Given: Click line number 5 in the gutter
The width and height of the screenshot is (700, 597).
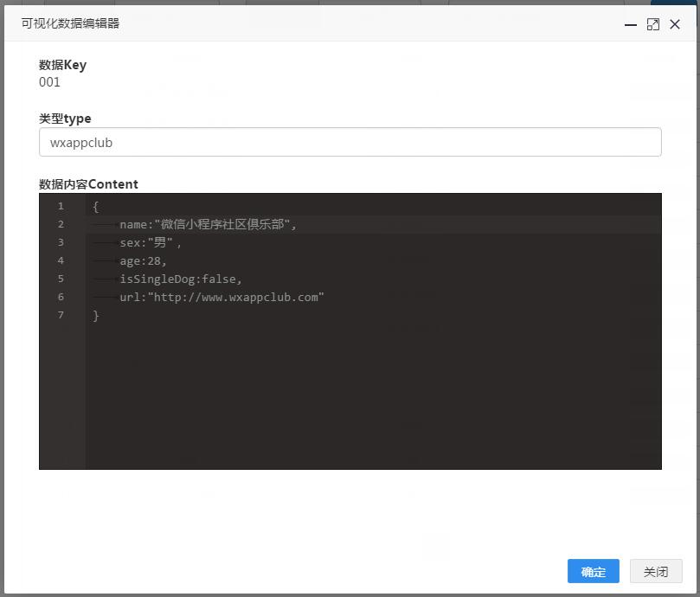Looking at the screenshot, I should click(x=61, y=279).
